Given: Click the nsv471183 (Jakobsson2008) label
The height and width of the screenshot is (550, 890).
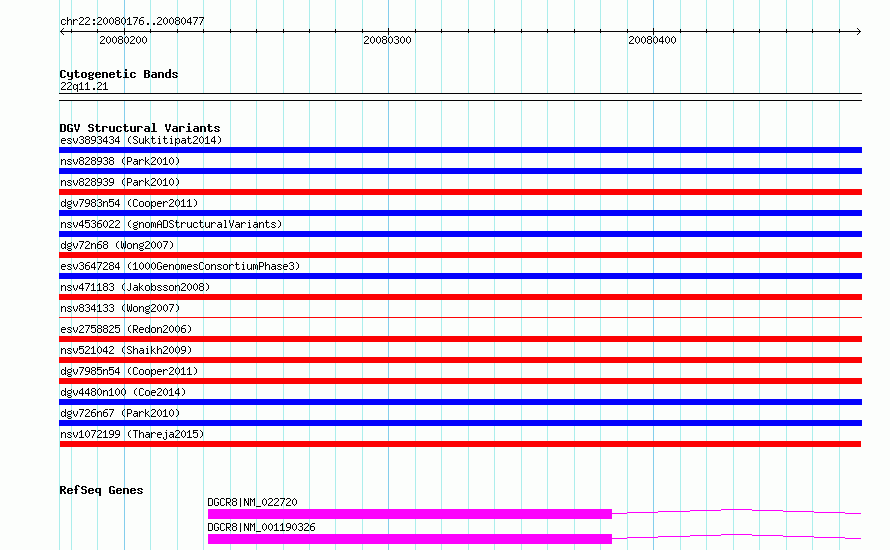Looking at the screenshot, I should click(x=135, y=287).
